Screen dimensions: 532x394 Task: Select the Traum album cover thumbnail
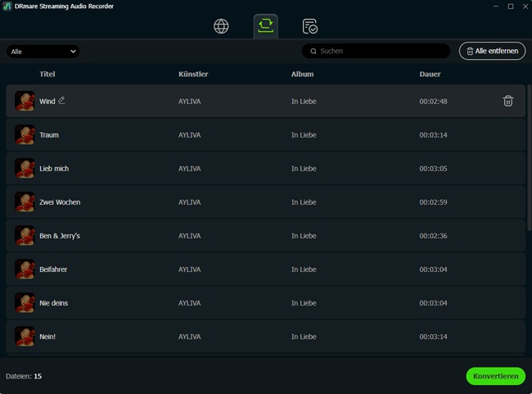25,135
